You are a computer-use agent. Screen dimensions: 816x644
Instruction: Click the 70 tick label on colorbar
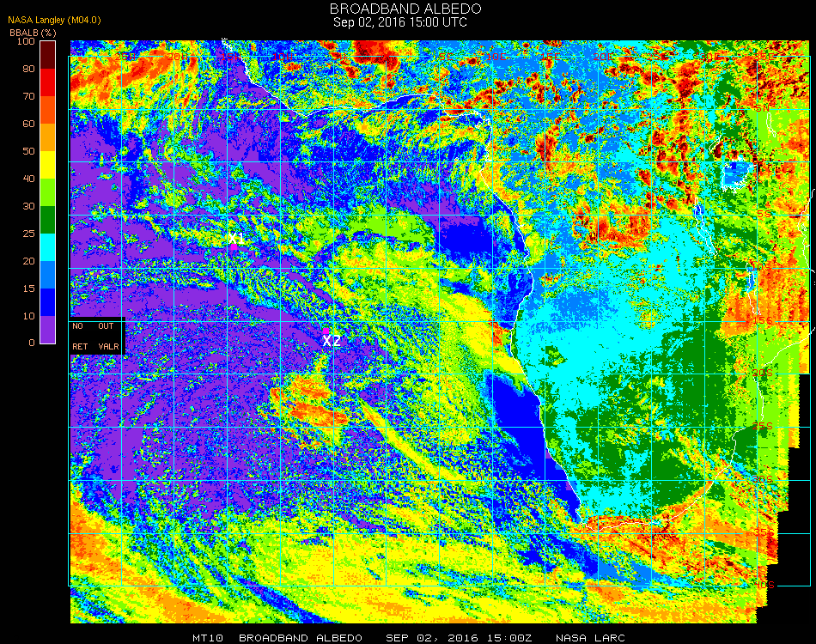click(x=28, y=96)
